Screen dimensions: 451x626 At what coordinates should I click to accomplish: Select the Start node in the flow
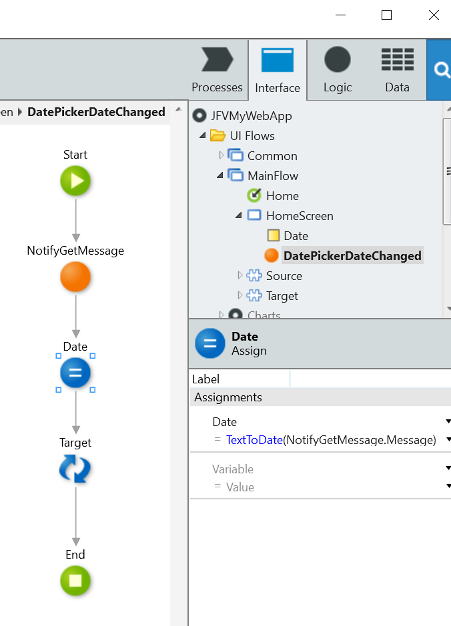click(75, 181)
